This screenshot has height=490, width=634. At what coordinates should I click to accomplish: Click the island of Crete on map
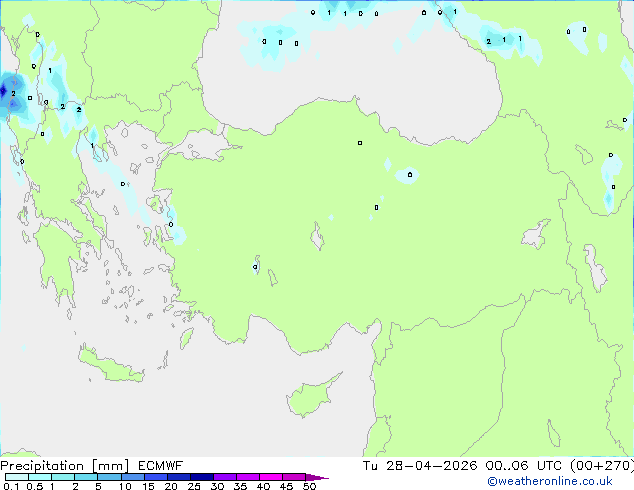[x=110, y=365]
